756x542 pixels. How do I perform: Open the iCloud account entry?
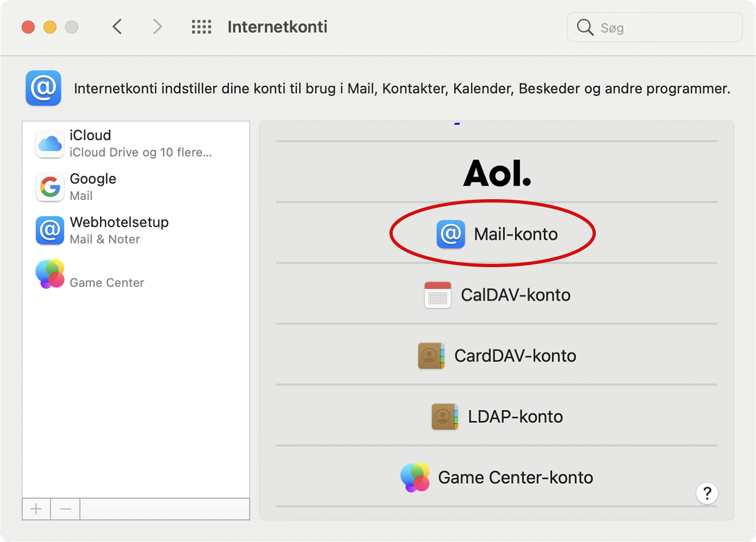click(x=136, y=144)
